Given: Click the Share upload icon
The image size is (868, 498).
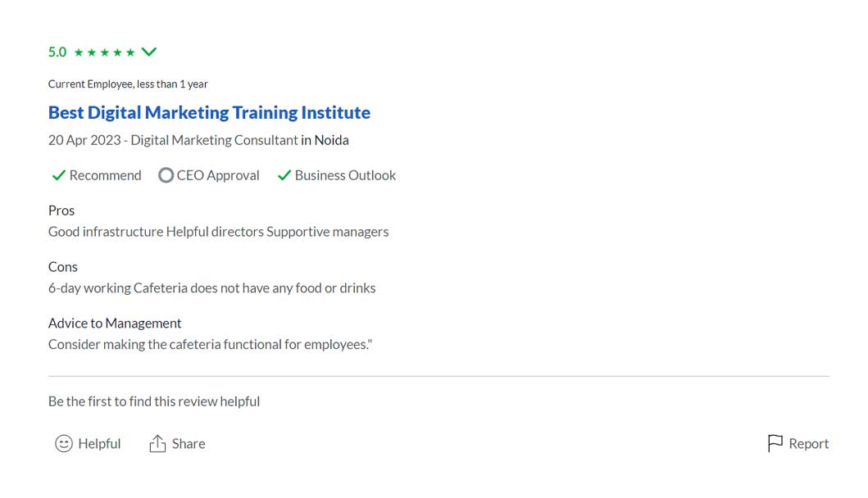Looking at the screenshot, I should pyautogui.click(x=157, y=444).
